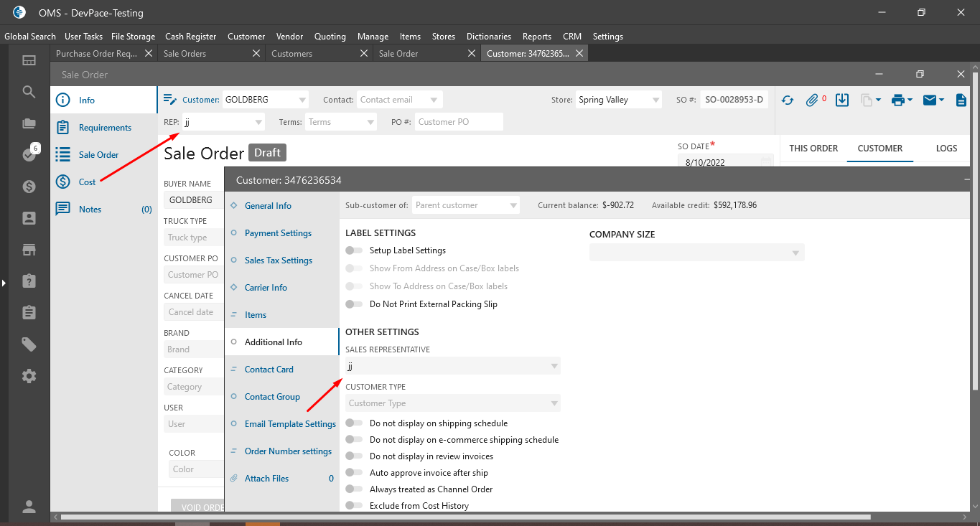Click the horizontal scrollbar at window bottom
Screen dimensions: 980x526
(x=465, y=517)
